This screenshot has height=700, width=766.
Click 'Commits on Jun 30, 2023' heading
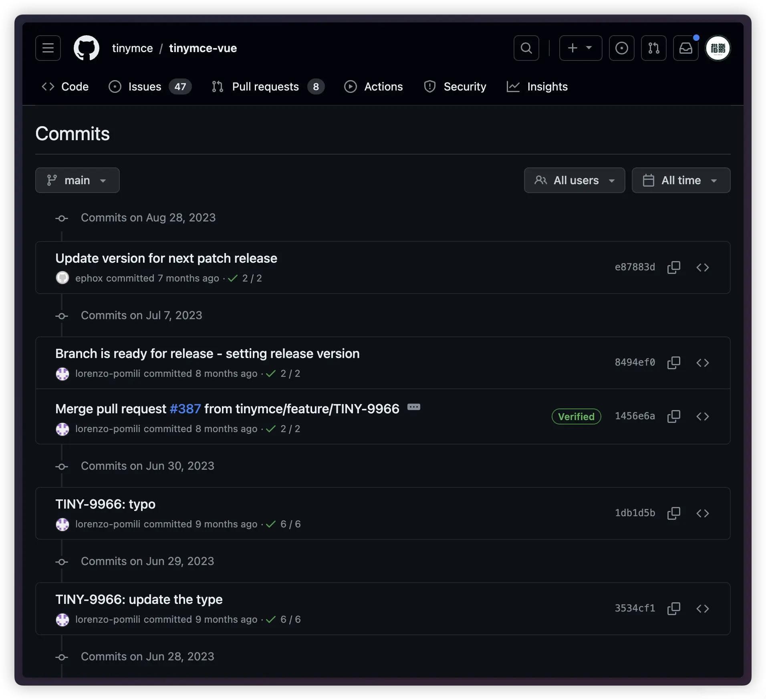click(147, 466)
